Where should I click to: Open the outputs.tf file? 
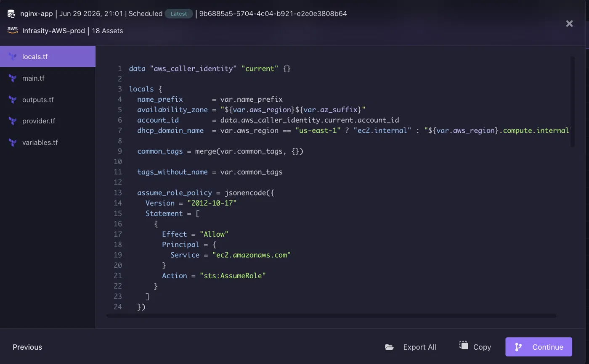click(x=48, y=100)
